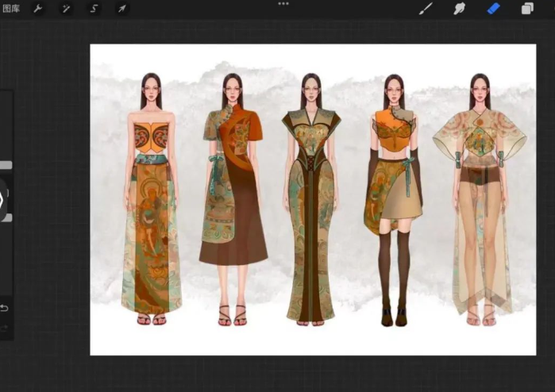Activate the Selection S-shaped tool
Viewport: 555px width, 392px height.
tap(94, 9)
